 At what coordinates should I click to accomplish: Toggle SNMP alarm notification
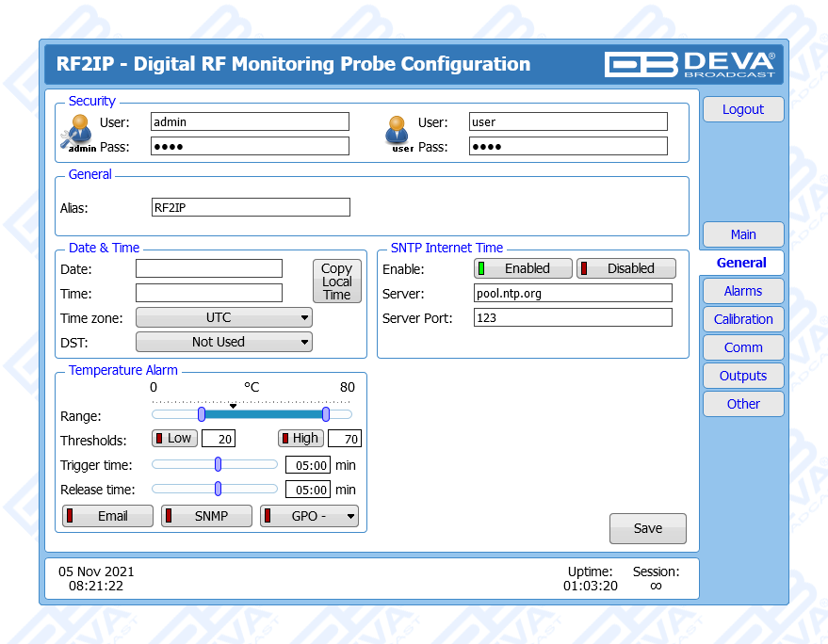(206, 516)
